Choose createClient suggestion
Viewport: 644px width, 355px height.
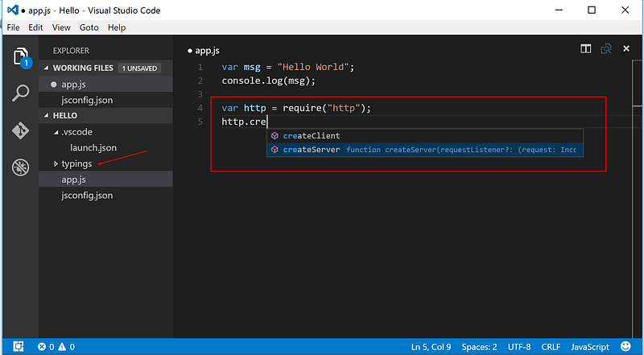(x=425, y=136)
